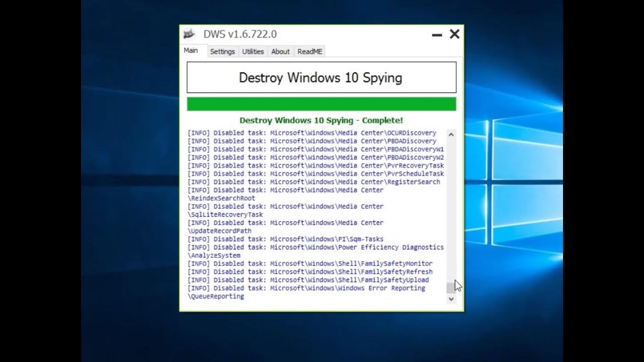
Task: Click the DWS app logo icon
Action: click(189, 34)
